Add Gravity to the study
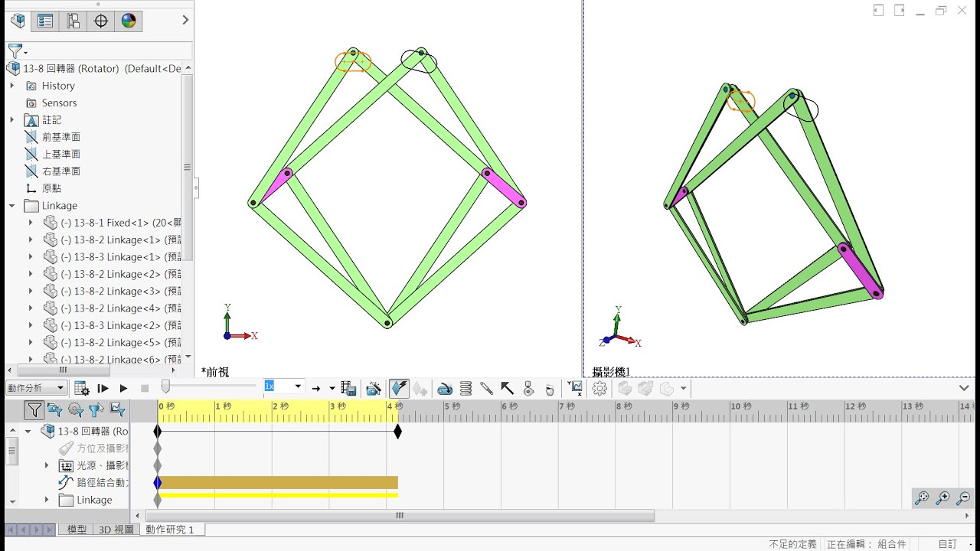The width and height of the screenshot is (980, 551). click(549, 389)
